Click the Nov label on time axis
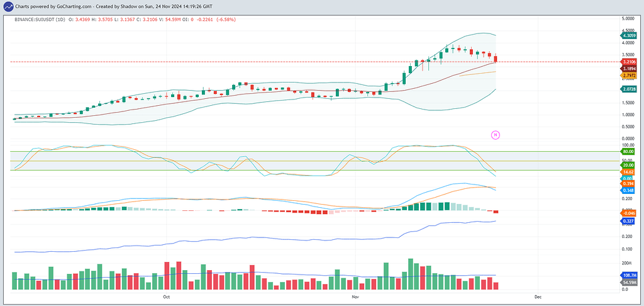644x306 pixels. coord(355,296)
